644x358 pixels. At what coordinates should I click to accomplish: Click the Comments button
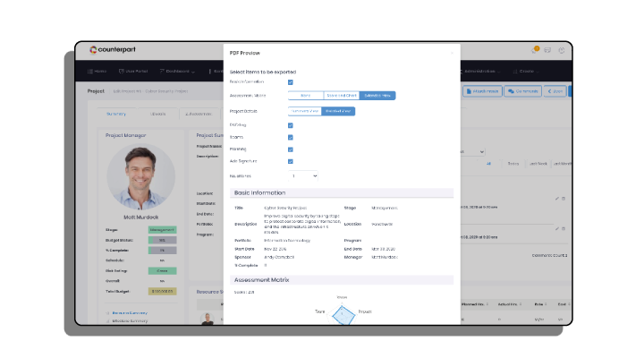pyautogui.click(x=523, y=91)
